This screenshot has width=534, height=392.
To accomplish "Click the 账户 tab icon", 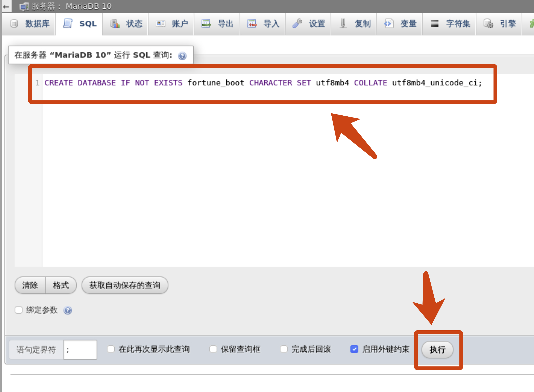I will coord(161,24).
